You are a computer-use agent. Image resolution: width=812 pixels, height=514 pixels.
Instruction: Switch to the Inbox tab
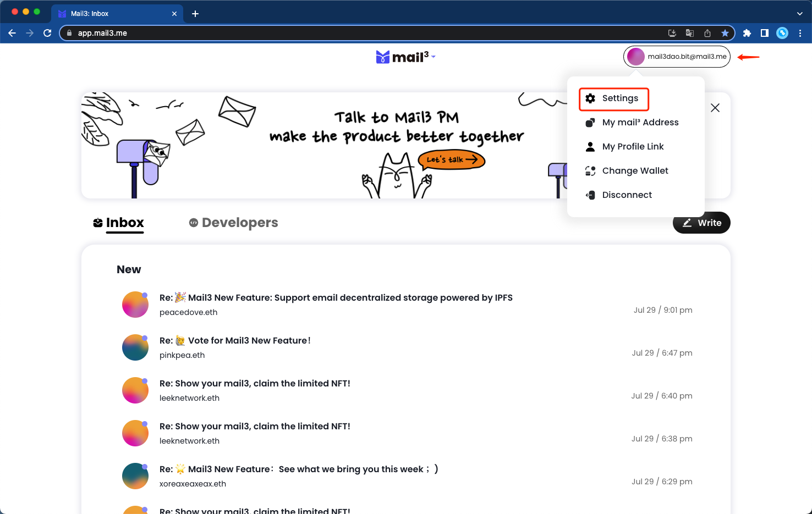[119, 223]
